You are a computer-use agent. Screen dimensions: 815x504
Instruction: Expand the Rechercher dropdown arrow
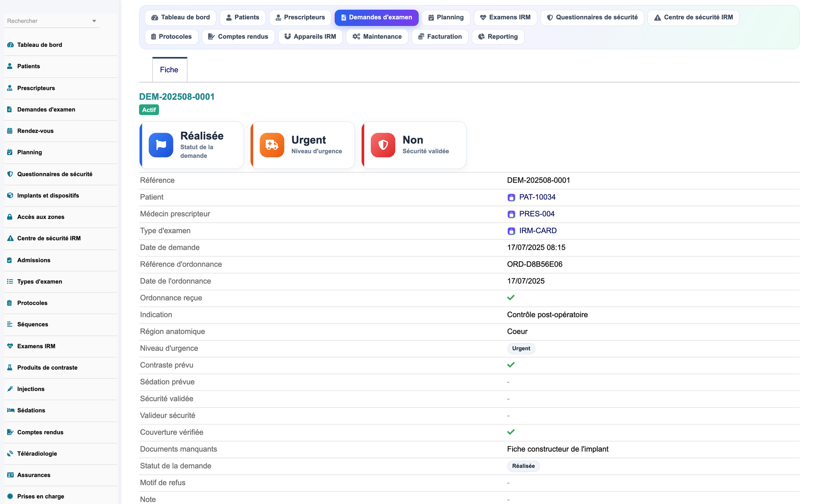pyautogui.click(x=94, y=21)
